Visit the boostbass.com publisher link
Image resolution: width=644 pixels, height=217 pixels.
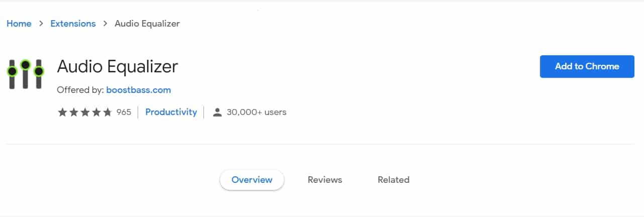click(139, 90)
